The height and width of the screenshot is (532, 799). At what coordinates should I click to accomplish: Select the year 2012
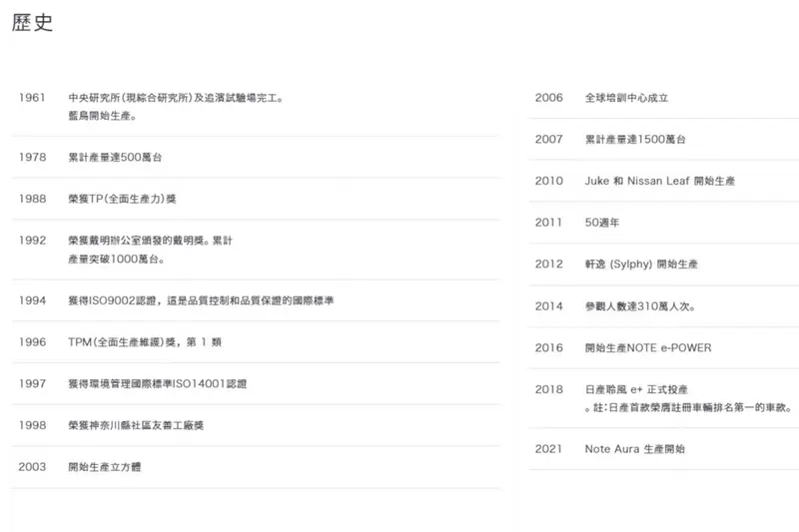548,265
